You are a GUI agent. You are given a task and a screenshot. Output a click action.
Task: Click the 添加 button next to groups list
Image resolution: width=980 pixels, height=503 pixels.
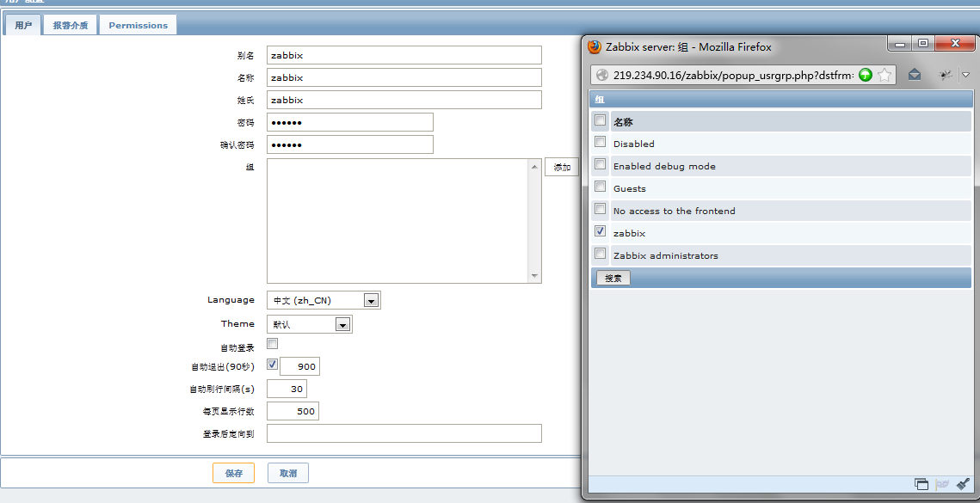coord(562,168)
